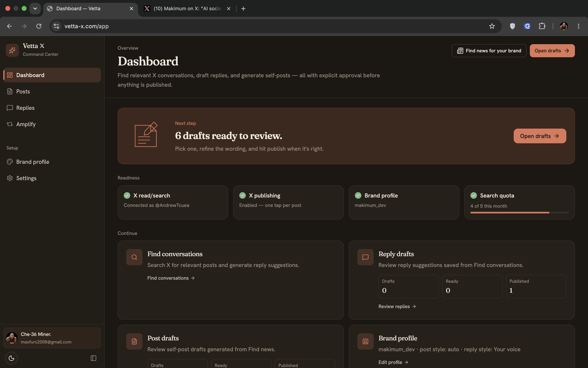Click Reply drafts Drafts count box
The image size is (588, 368).
tap(409, 286)
